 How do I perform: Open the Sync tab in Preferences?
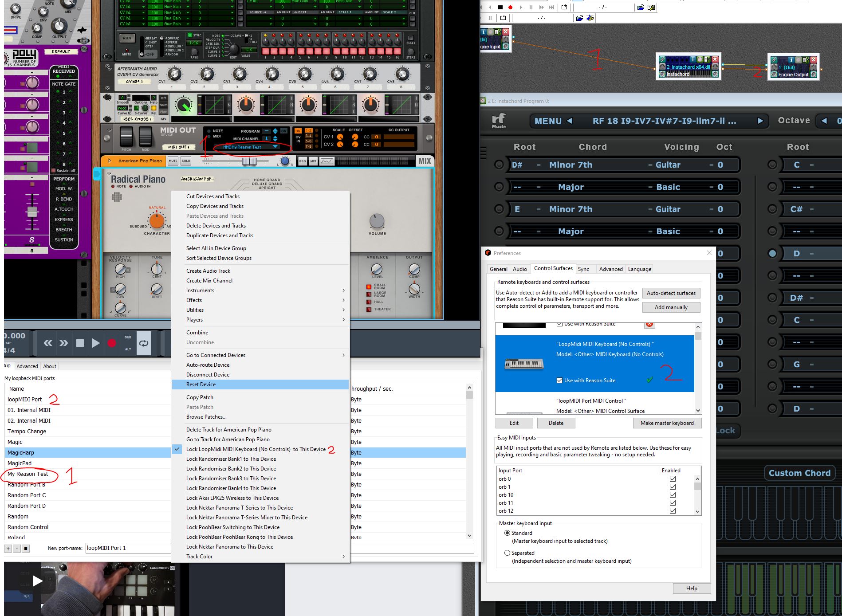tap(583, 269)
